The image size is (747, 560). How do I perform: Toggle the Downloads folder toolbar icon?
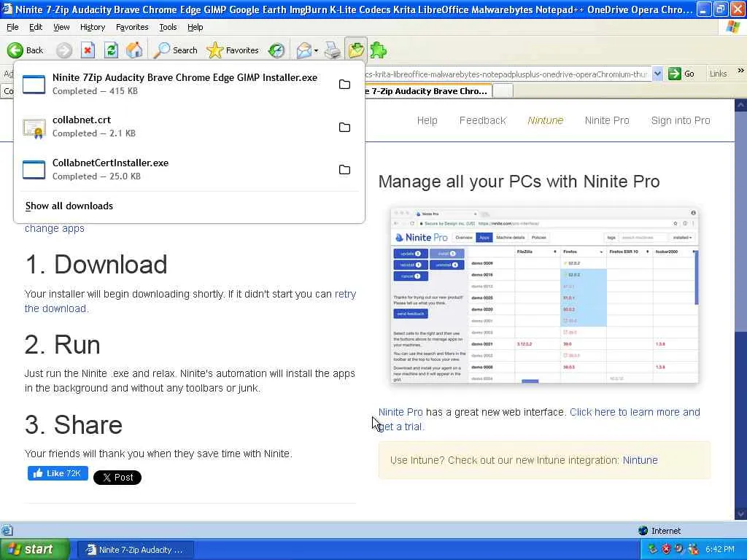(x=356, y=50)
